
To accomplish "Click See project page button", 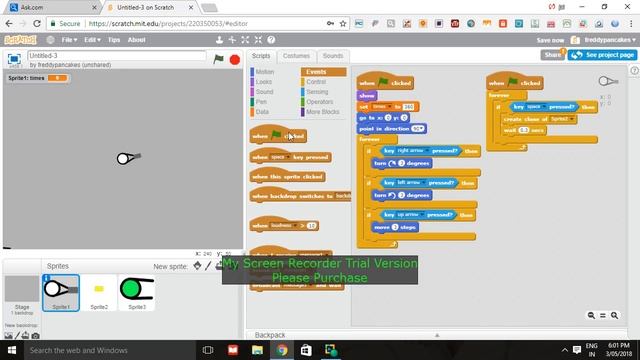I will 602,55.
